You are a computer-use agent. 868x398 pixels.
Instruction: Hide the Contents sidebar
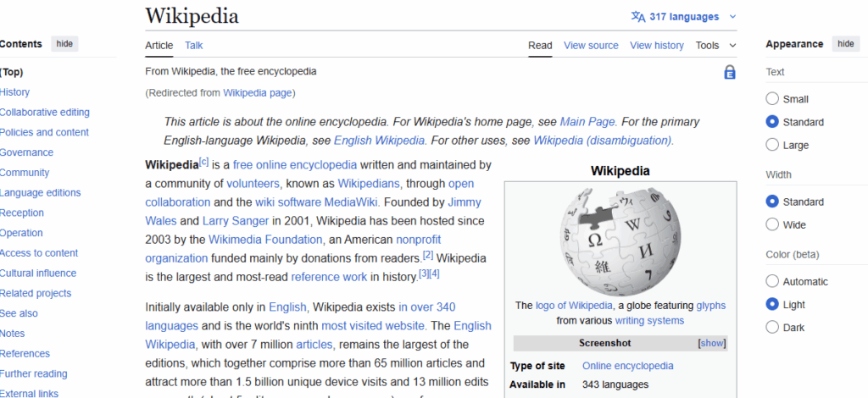point(64,44)
